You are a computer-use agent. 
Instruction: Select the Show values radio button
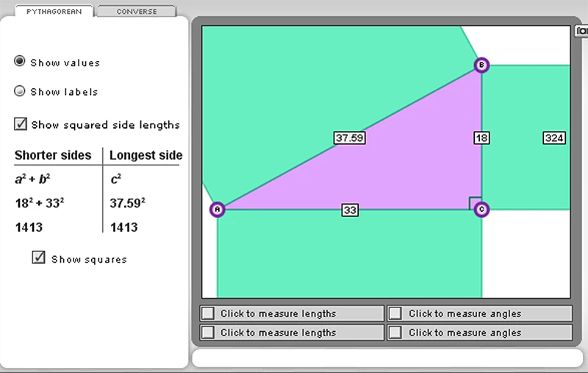click(20, 61)
